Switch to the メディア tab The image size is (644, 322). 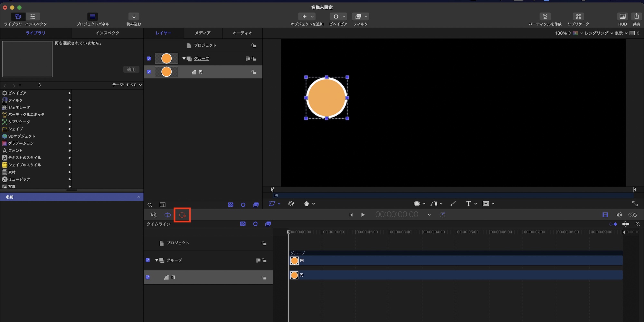pos(203,33)
